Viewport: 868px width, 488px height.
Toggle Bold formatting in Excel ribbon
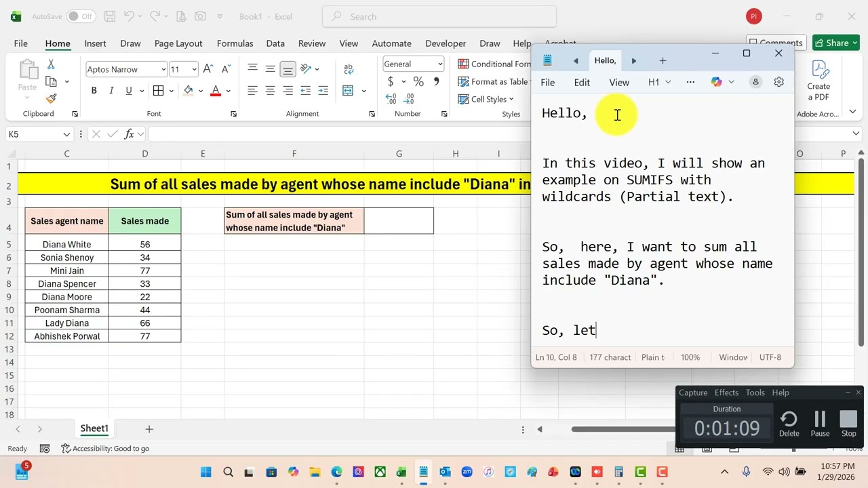[94, 91]
